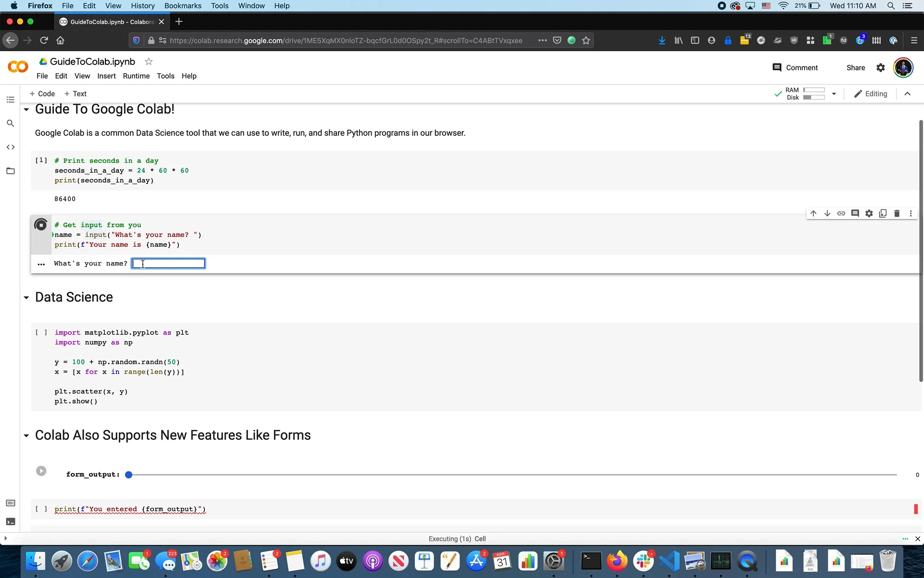
Task: Toggle Firefox tracking protection shield
Action: click(136, 40)
